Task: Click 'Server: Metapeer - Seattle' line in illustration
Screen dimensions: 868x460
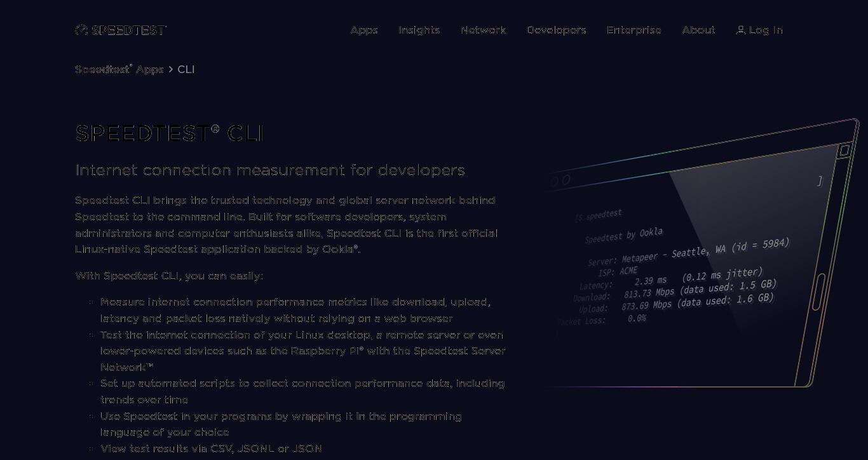Action: tap(688, 252)
